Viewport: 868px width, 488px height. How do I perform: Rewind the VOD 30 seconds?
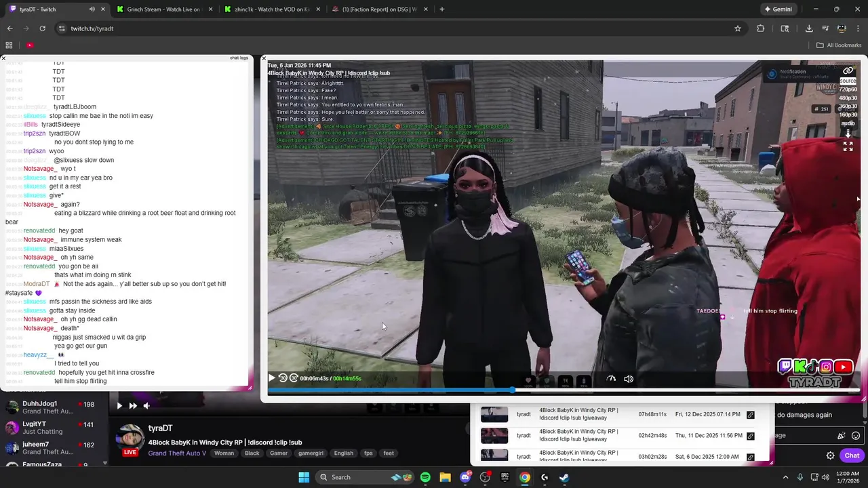point(283,378)
